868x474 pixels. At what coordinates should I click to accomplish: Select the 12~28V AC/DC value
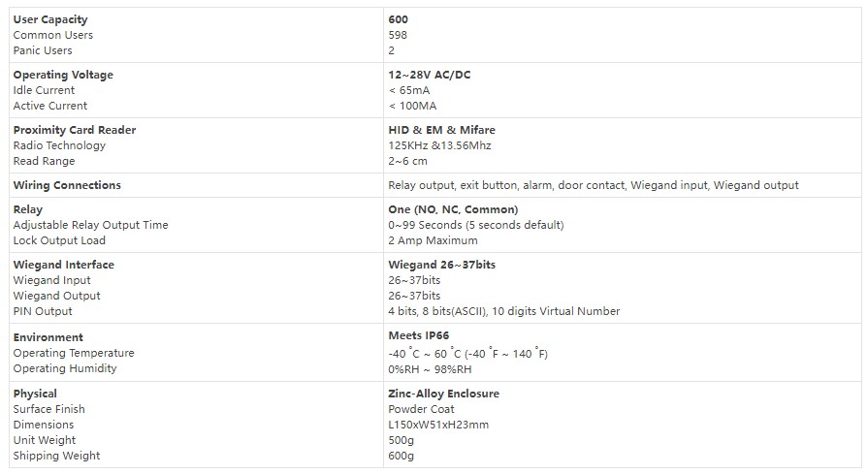pos(429,75)
